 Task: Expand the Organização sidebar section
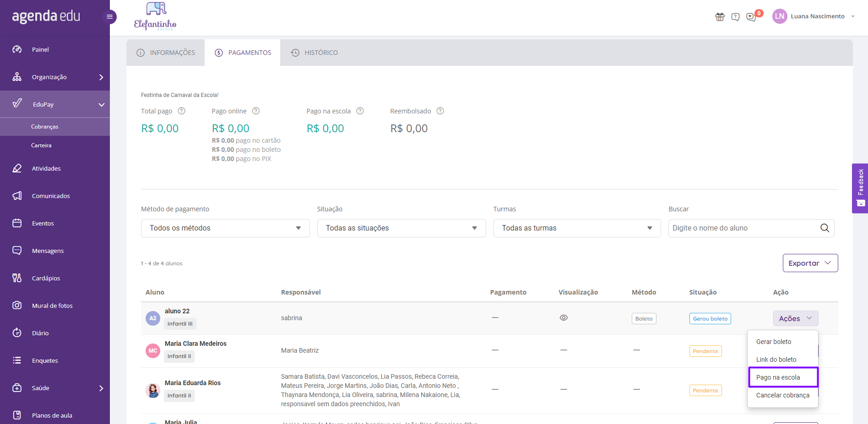(x=55, y=77)
